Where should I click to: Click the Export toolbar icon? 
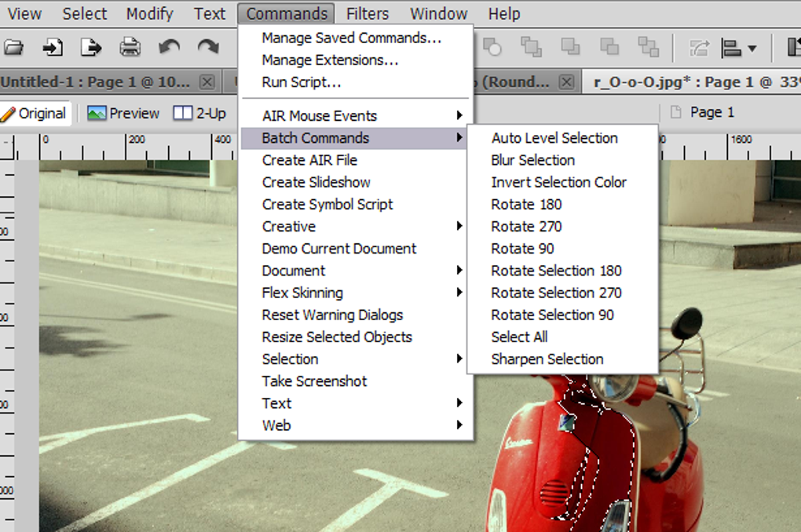[x=91, y=48]
